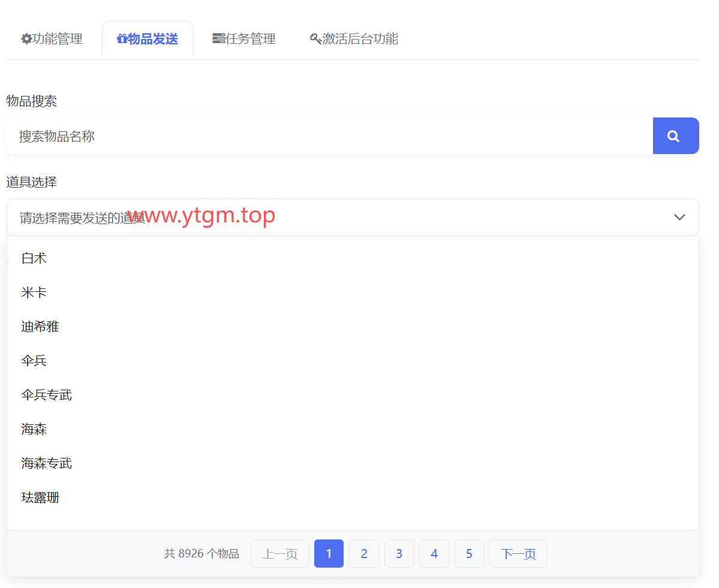Pick the 海森专武 option
Screen dimensions: 719x588
47,463
